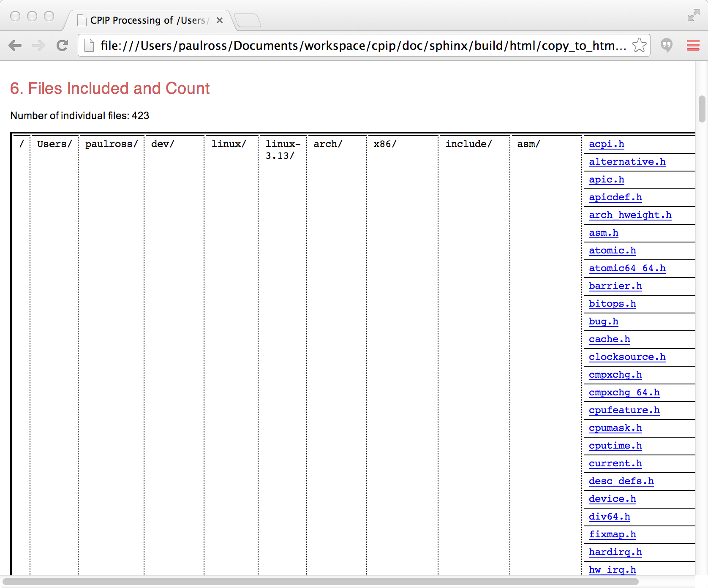Open the atomic64_64.h link
Viewport: 708px width, 588px height.
click(x=627, y=268)
